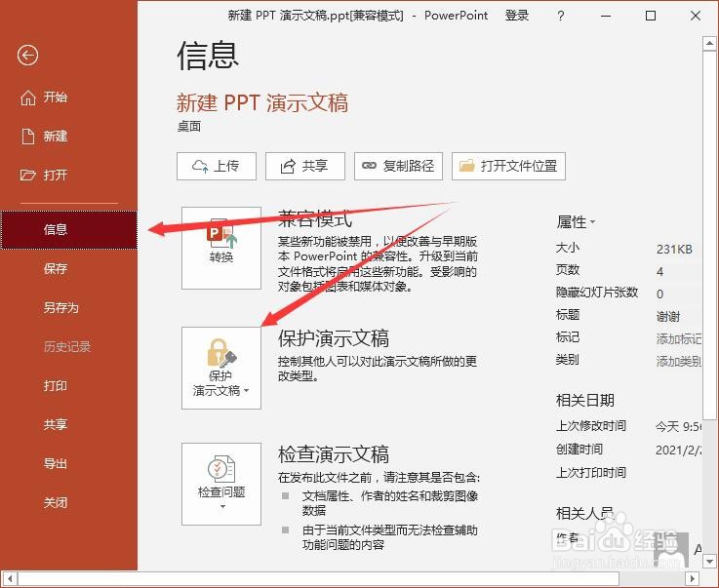This screenshot has height=588, width=719.
Task: Click the 新建 new document item
Action: pyautogui.click(x=44, y=137)
